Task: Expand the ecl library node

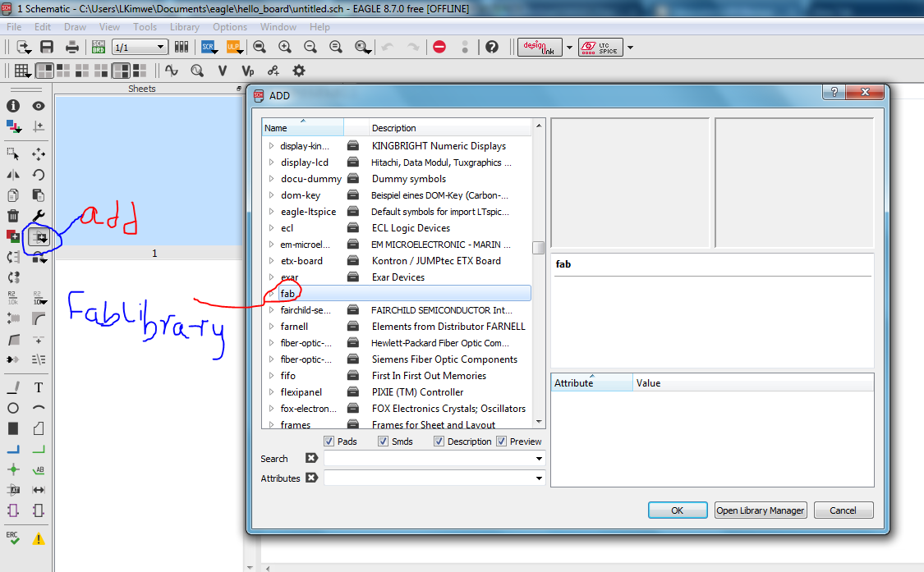Action: [271, 228]
